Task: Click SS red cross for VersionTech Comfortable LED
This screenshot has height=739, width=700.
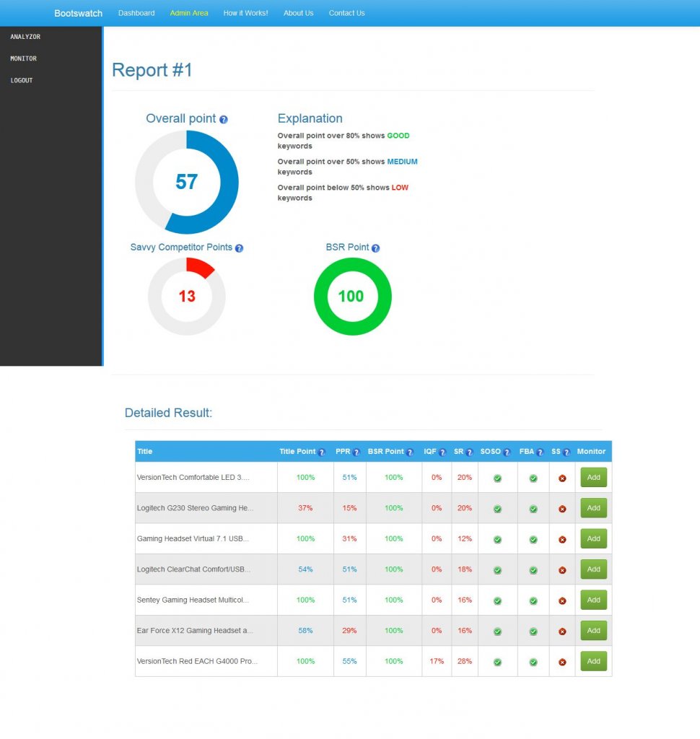Action: (562, 478)
